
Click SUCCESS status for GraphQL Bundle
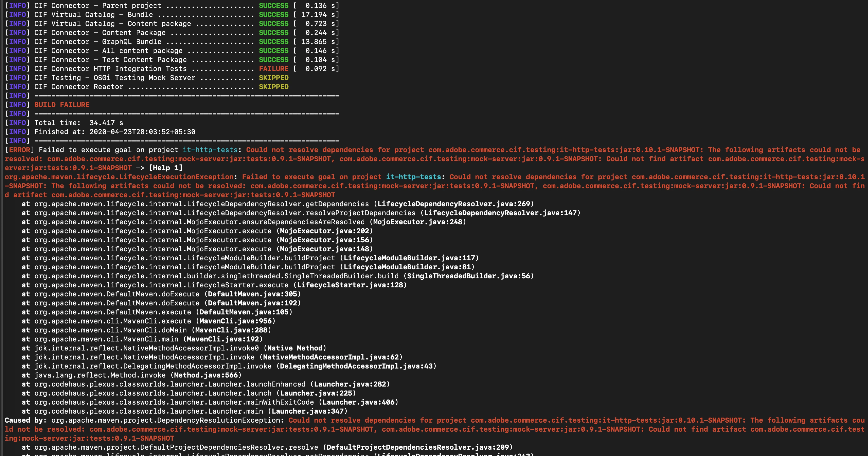click(x=273, y=41)
